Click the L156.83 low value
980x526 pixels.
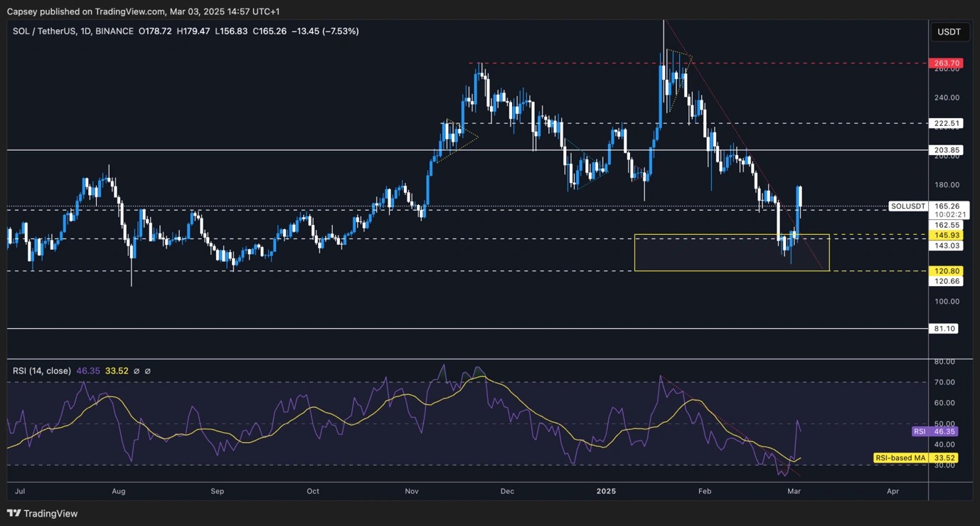230,31
